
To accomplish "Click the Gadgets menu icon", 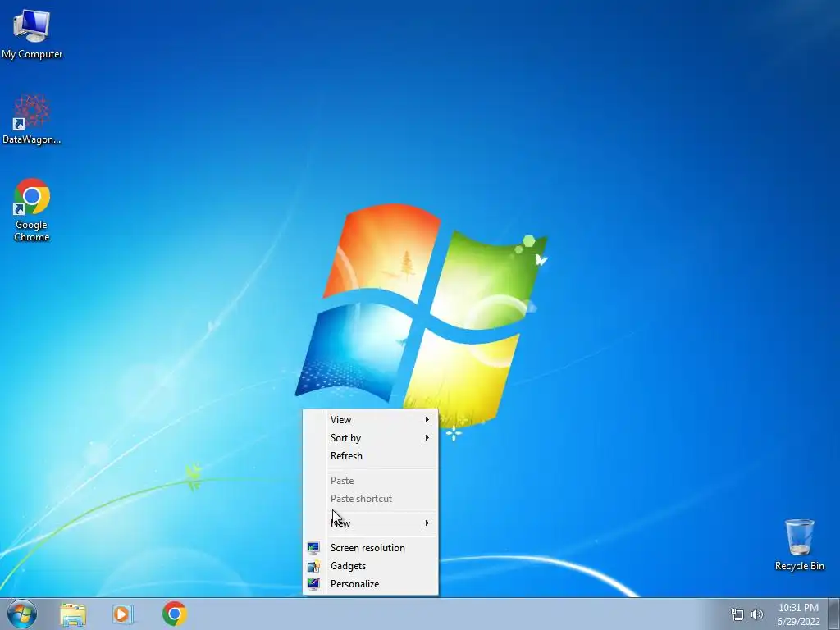I will 313,566.
